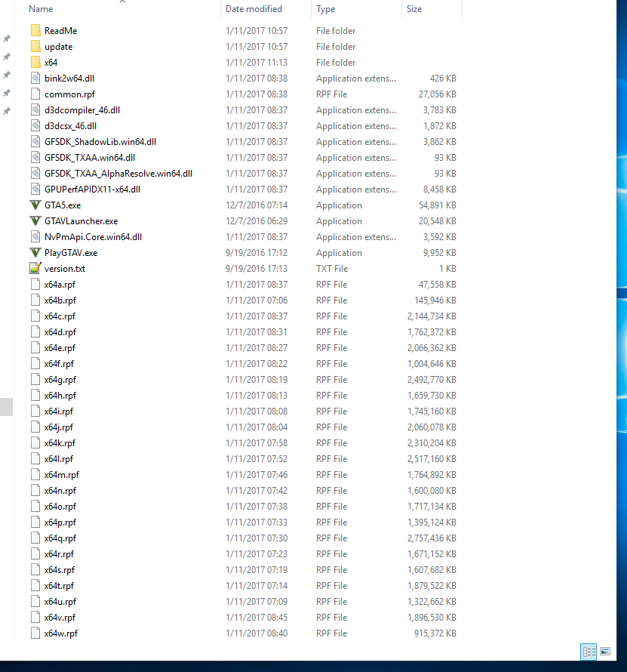Click the 27,056 KB size of common.rpf
Image resolution: width=627 pixels, height=672 pixels.
pyautogui.click(x=438, y=94)
